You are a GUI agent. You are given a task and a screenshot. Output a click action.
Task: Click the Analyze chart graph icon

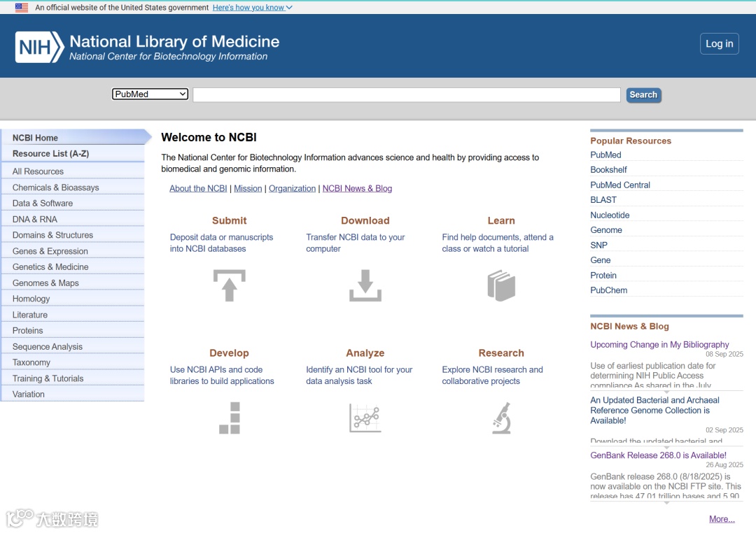[365, 418]
